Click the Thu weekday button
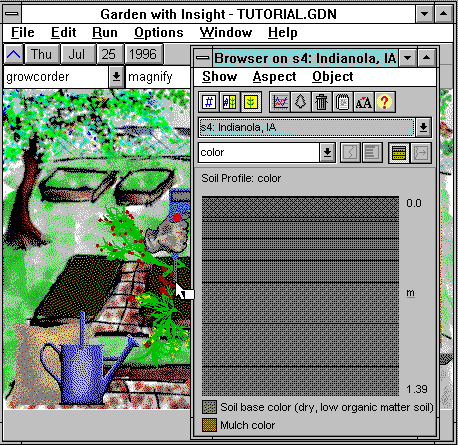 42,54
